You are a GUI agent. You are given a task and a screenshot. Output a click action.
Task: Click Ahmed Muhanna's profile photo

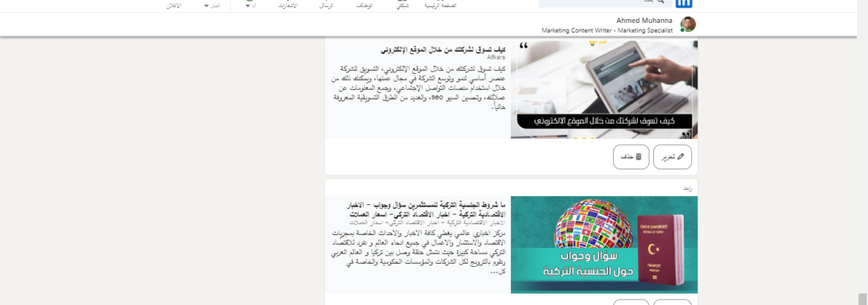point(688,24)
